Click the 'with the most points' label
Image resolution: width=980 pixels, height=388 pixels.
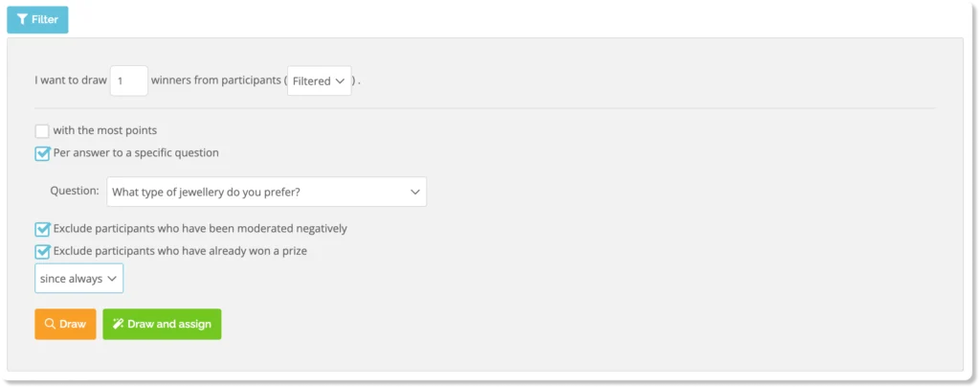pyautogui.click(x=105, y=131)
